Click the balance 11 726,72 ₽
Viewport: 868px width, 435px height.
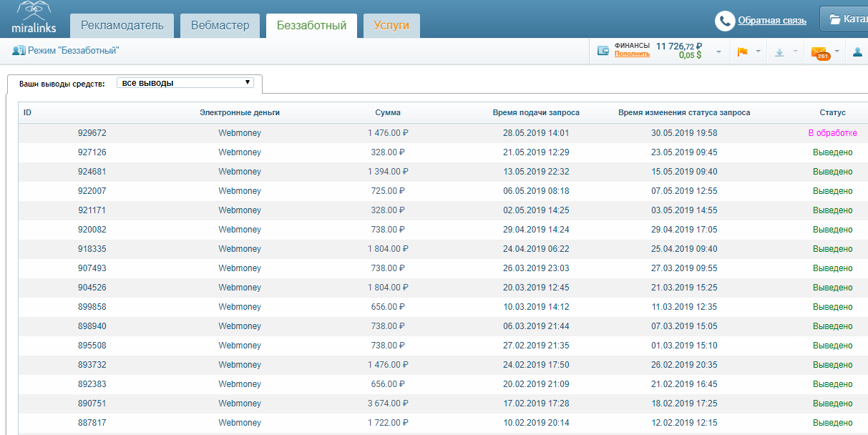tap(679, 46)
